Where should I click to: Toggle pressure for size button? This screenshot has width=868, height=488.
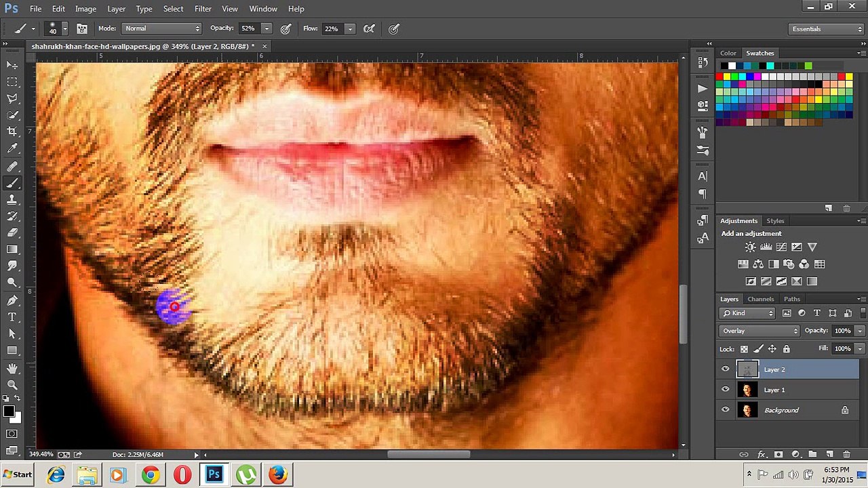394,28
